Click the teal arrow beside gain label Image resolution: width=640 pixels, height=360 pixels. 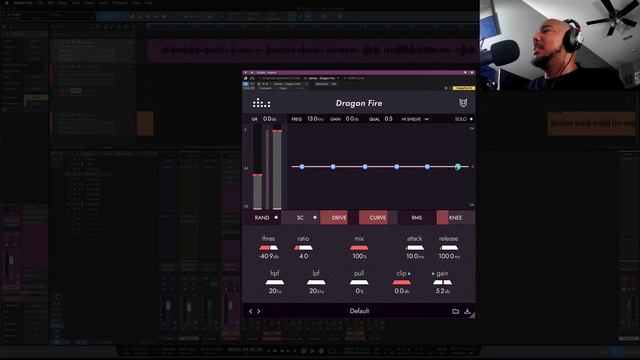[433, 273]
